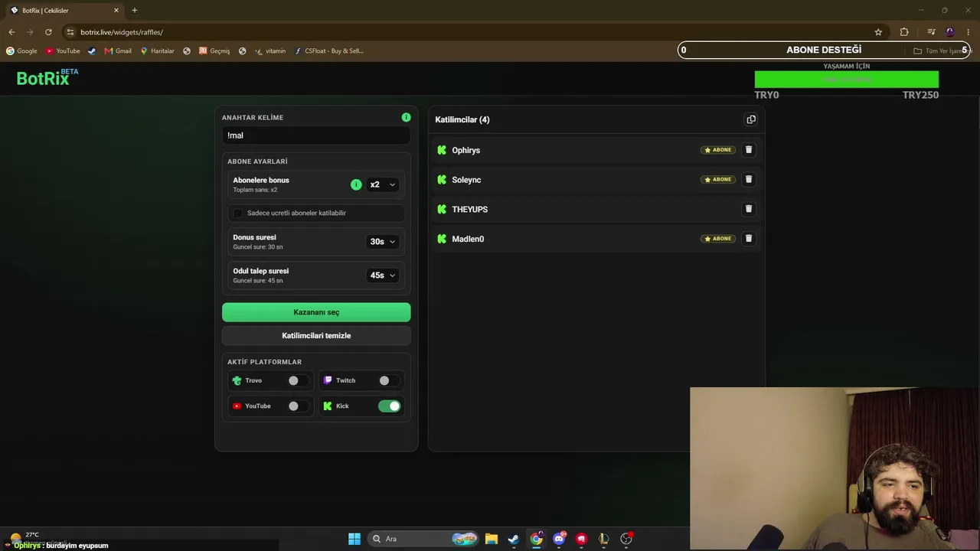980x551 pixels.
Task: Open the browser extensions puzzle icon
Action: (904, 32)
